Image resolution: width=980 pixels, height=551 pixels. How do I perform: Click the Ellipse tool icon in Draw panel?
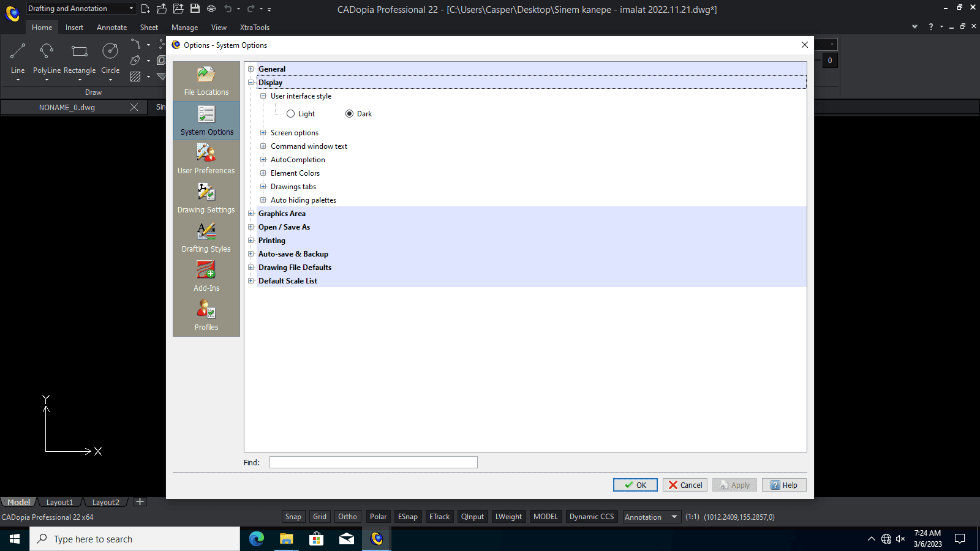[135, 60]
